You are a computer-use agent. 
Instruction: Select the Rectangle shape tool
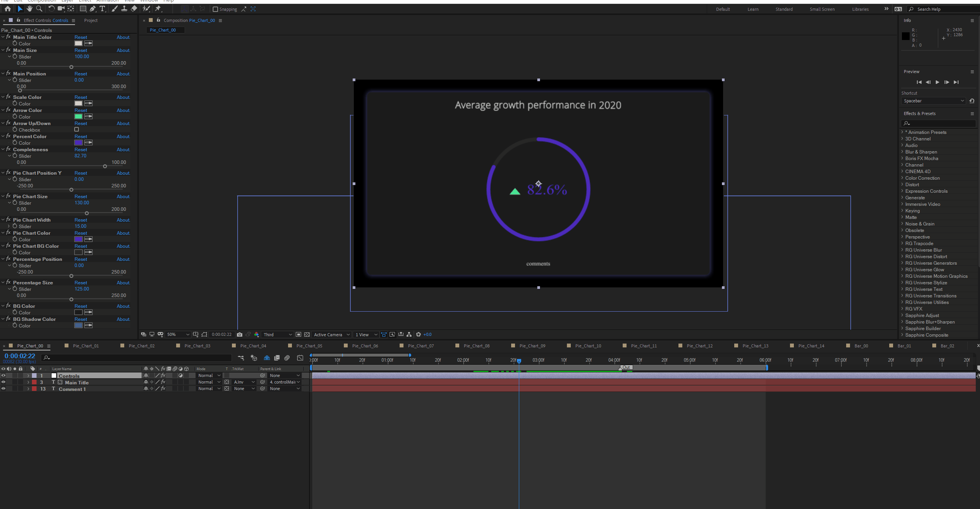pos(83,8)
